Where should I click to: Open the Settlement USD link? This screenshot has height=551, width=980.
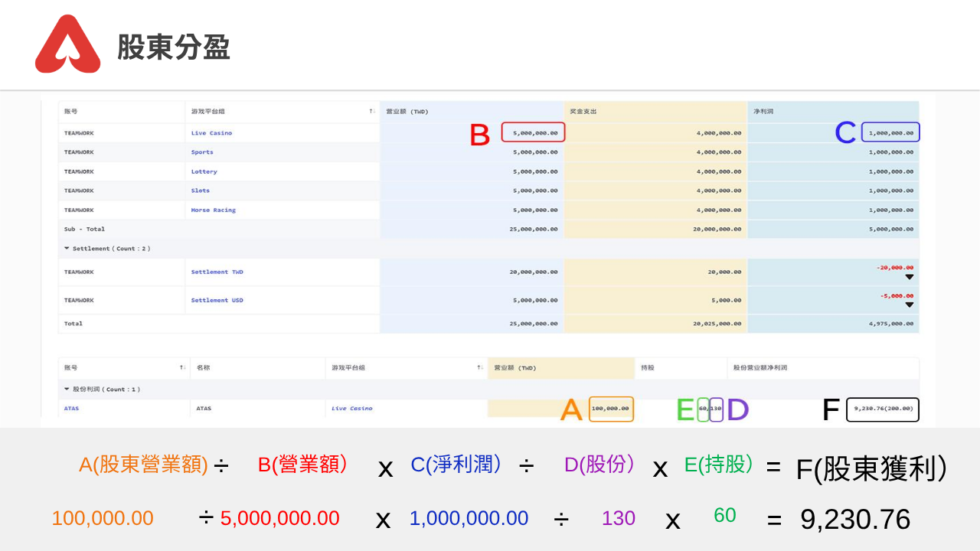pyautogui.click(x=217, y=300)
